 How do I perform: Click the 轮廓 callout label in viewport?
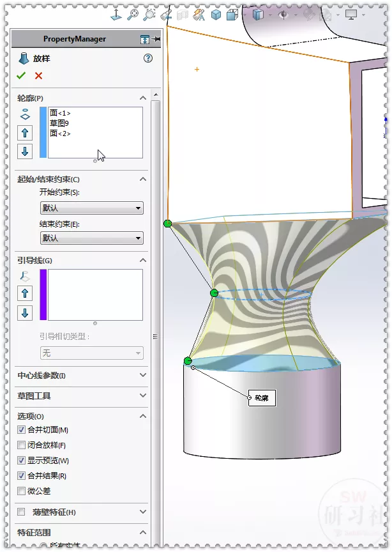click(x=262, y=398)
